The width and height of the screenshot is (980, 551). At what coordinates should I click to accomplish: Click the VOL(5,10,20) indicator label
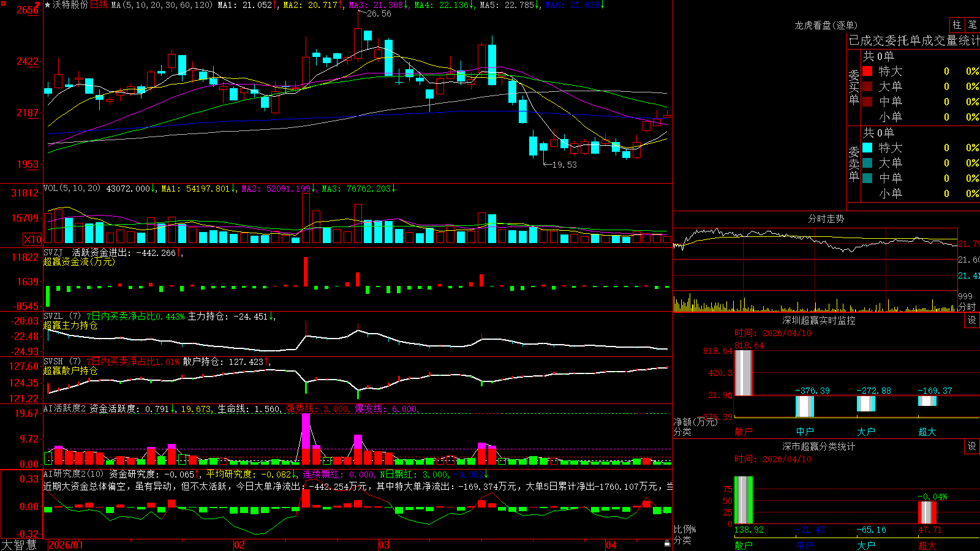pyautogui.click(x=72, y=189)
